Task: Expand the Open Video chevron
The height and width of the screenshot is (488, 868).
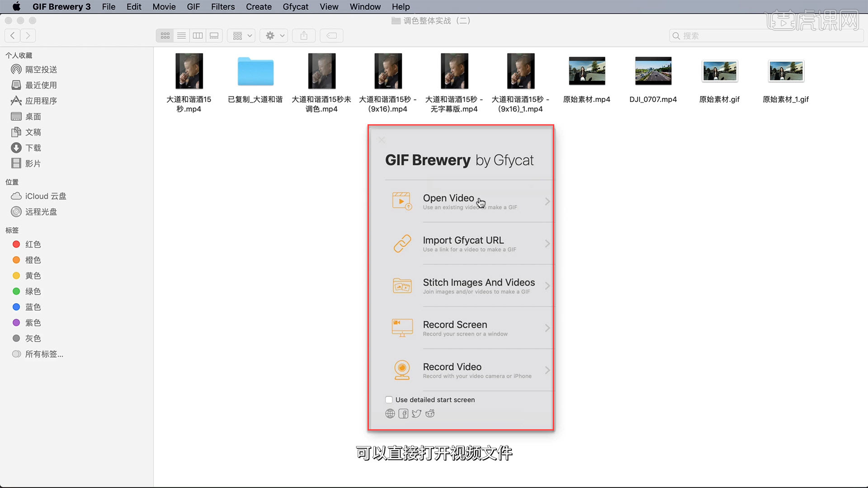Action: click(x=547, y=202)
